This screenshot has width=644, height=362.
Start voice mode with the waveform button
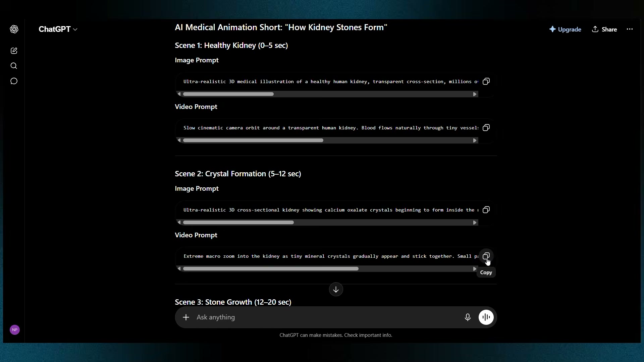(x=486, y=317)
